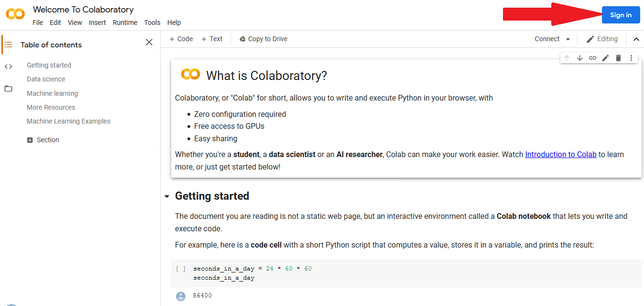This screenshot has width=644, height=306.
Task: Open the Tools menu
Action: pos(153,23)
